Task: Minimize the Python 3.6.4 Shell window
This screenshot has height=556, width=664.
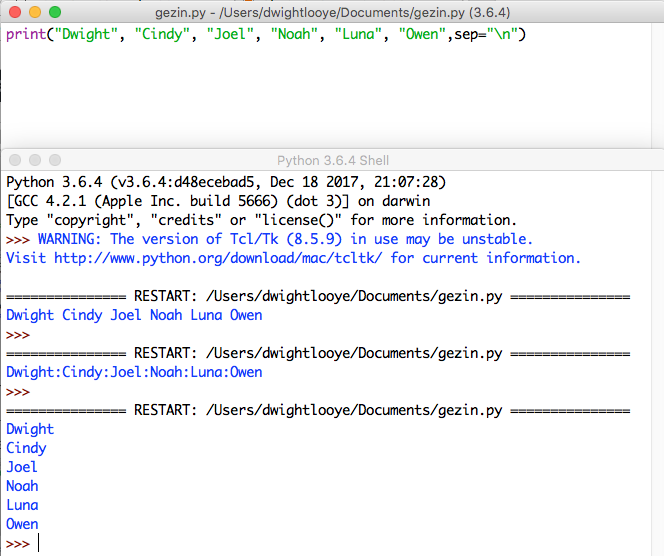Action: (33, 160)
